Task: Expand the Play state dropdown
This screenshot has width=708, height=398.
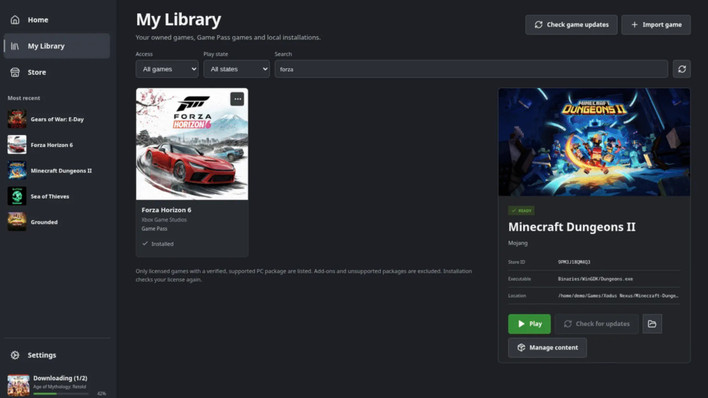Action: tap(237, 69)
